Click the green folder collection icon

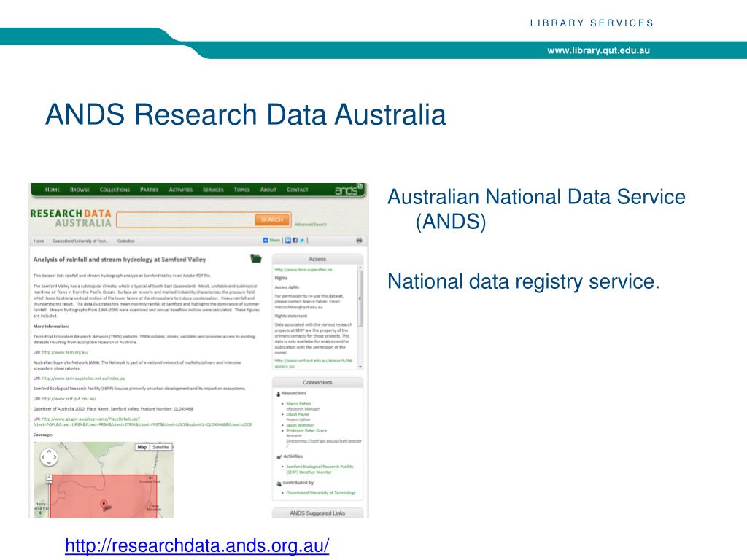coord(256,259)
